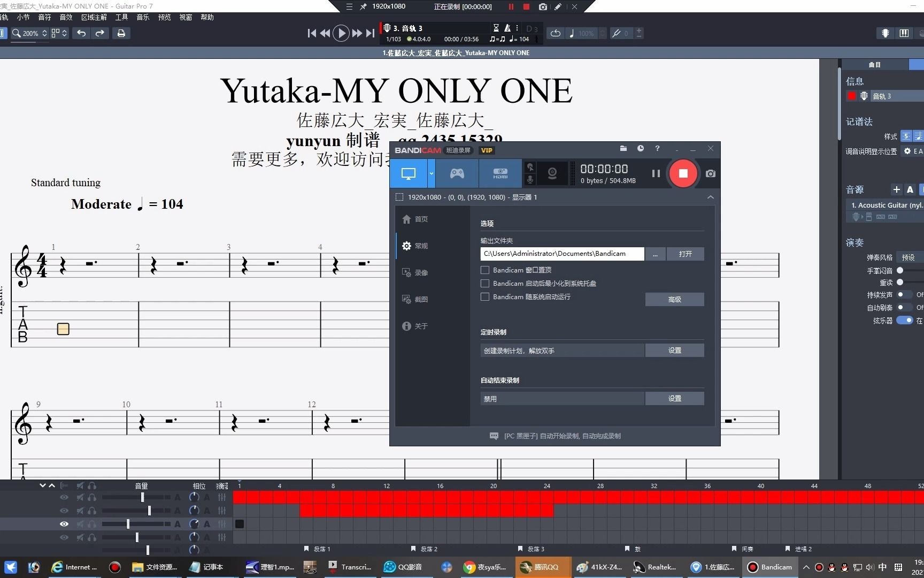Open Bandicam 录像 tab

(x=415, y=272)
